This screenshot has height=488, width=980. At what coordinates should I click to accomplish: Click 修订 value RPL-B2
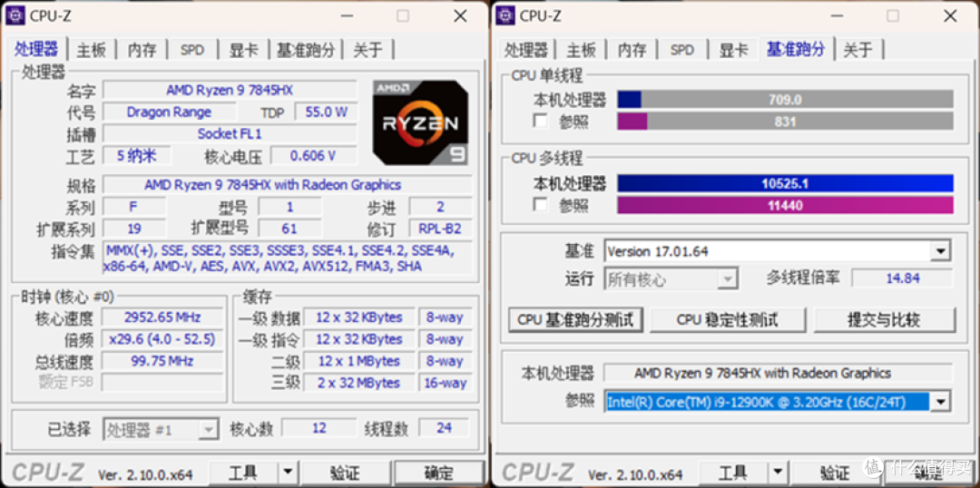[x=440, y=229]
